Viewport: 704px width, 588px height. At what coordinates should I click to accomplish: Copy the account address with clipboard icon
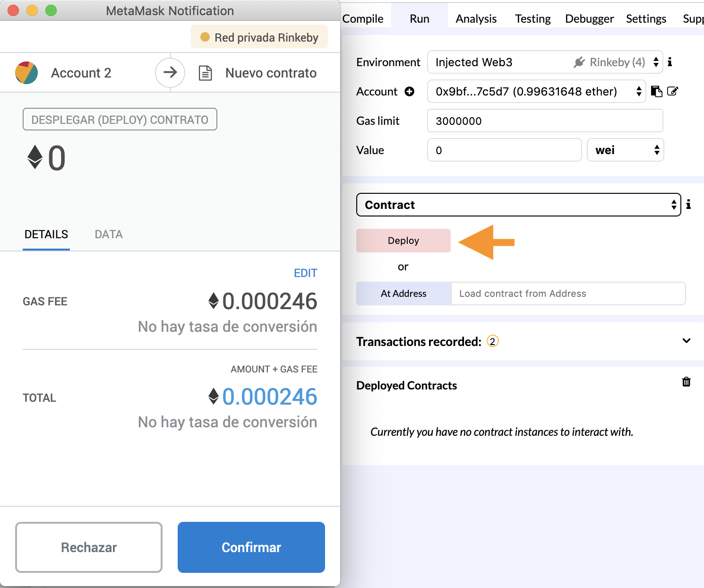pyautogui.click(x=656, y=91)
